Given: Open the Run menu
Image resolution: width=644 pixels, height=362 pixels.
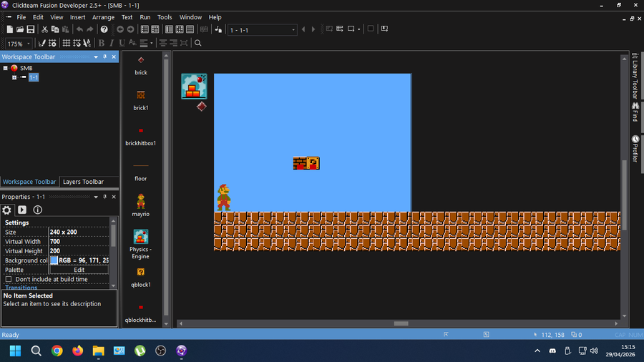Looking at the screenshot, I should tap(145, 17).
